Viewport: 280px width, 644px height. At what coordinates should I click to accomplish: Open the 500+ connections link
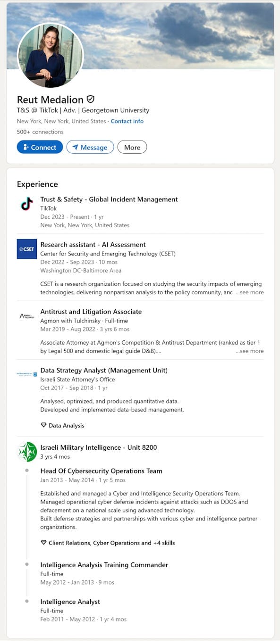pos(40,132)
